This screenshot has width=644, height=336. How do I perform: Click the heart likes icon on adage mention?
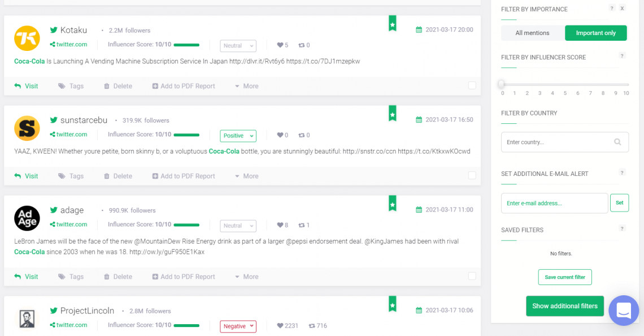tap(280, 225)
